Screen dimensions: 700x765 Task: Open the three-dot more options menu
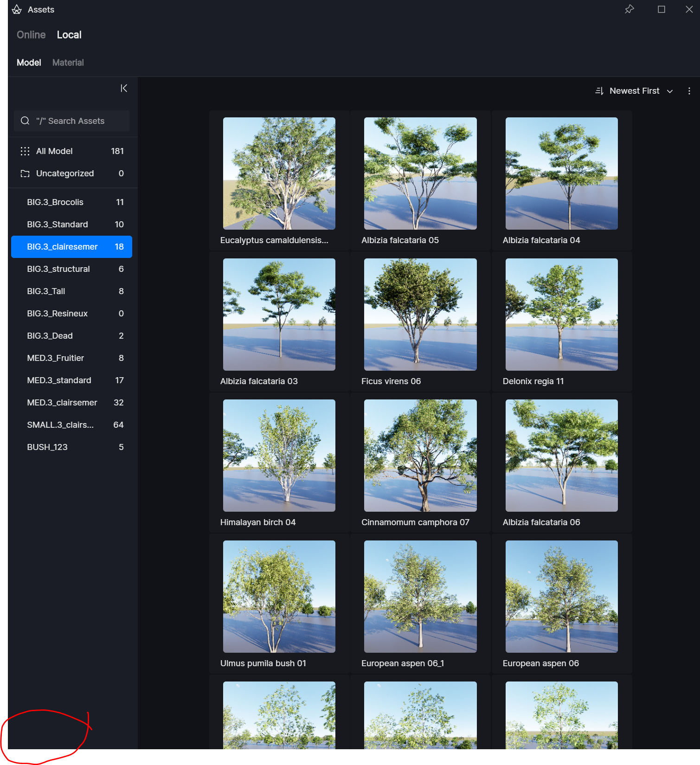click(x=689, y=91)
